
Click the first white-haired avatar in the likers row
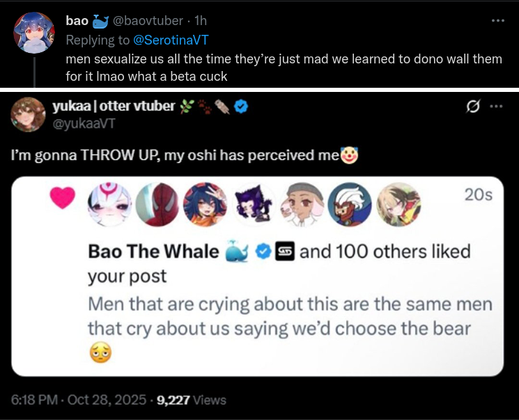[x=109, y=204]
